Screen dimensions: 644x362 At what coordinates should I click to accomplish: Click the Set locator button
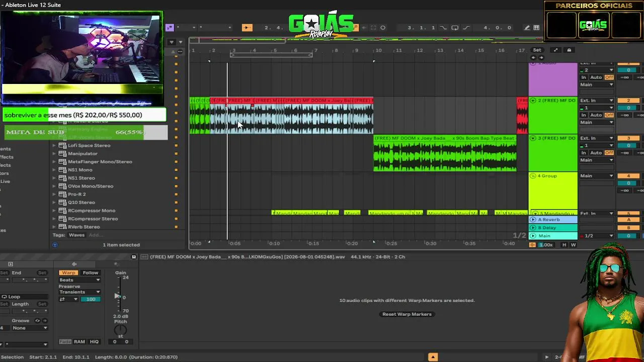coord(537,50)
